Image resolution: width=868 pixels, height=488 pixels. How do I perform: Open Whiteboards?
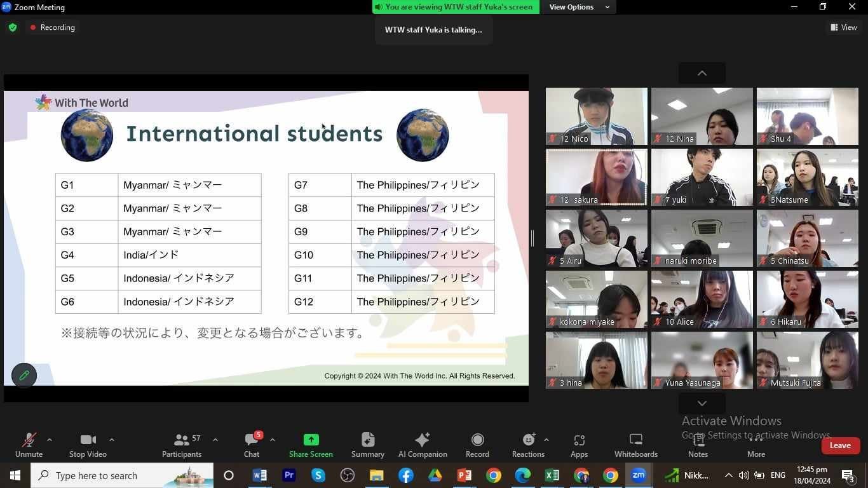636,445
